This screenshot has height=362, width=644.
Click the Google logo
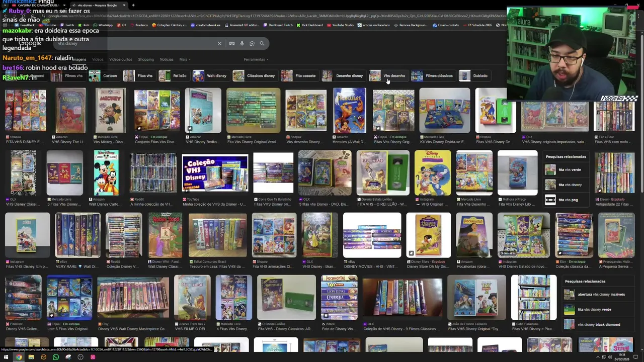(30, 44)
